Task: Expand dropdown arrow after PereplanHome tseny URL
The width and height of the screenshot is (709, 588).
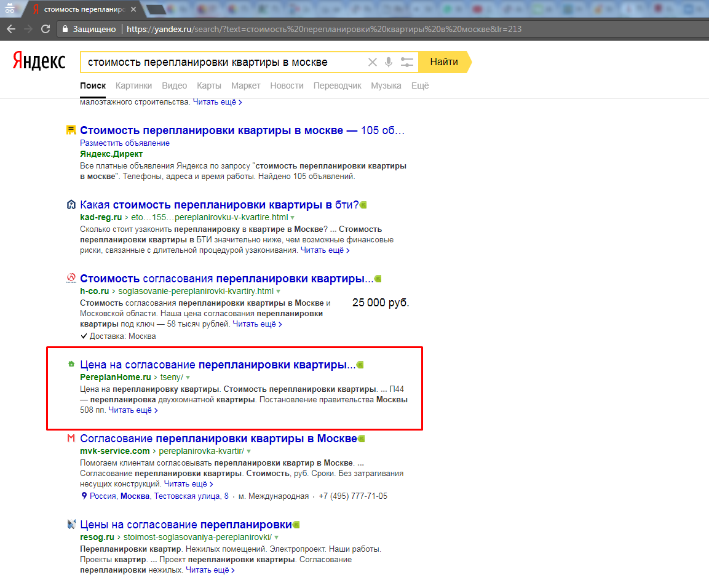Action: 188,377
